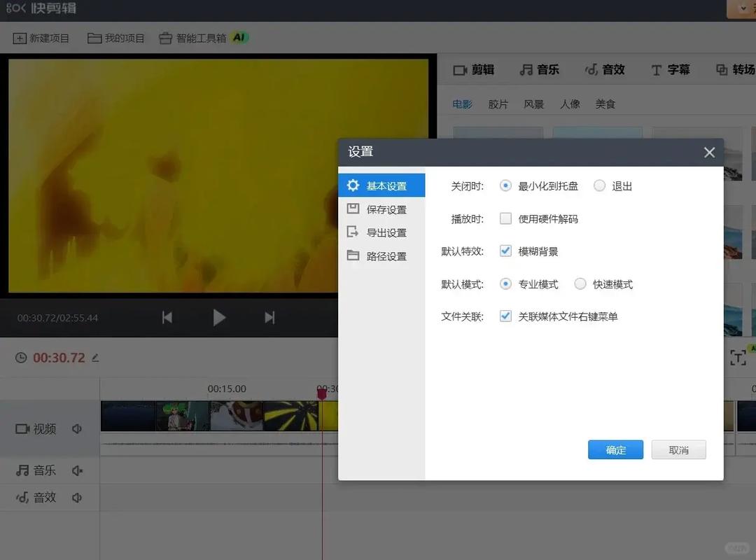Screen dimensions: 756x560
Task: Select the 专业模式 radio option
Action: tap(505, 283)
